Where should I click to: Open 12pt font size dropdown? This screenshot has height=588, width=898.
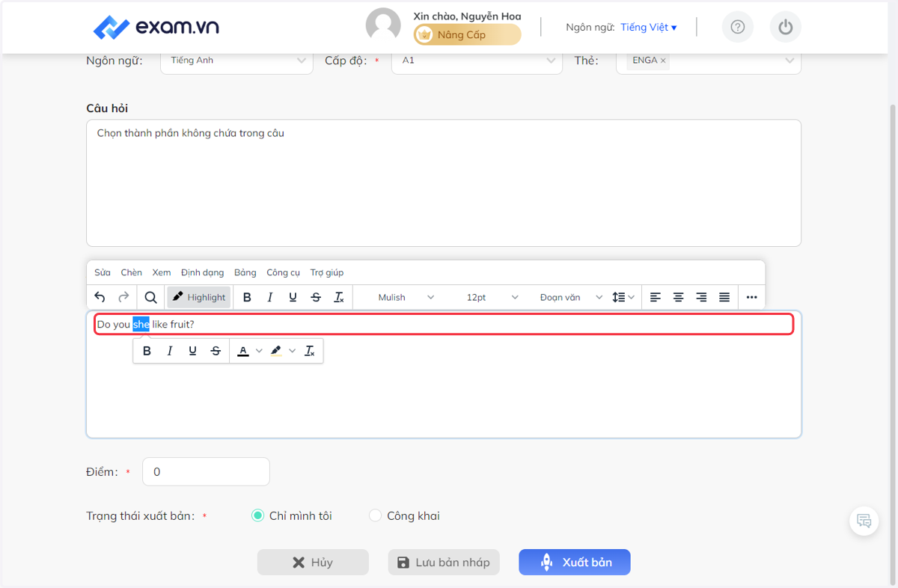(492, 297)
